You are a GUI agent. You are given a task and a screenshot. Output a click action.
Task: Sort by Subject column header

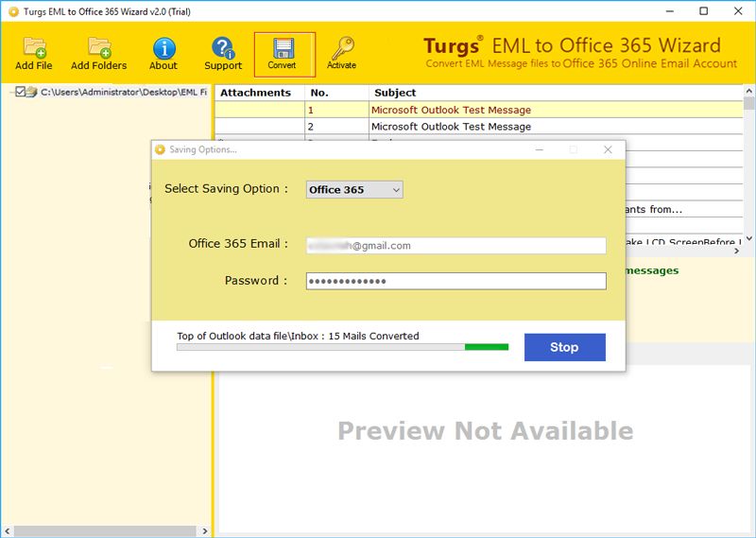556,93
